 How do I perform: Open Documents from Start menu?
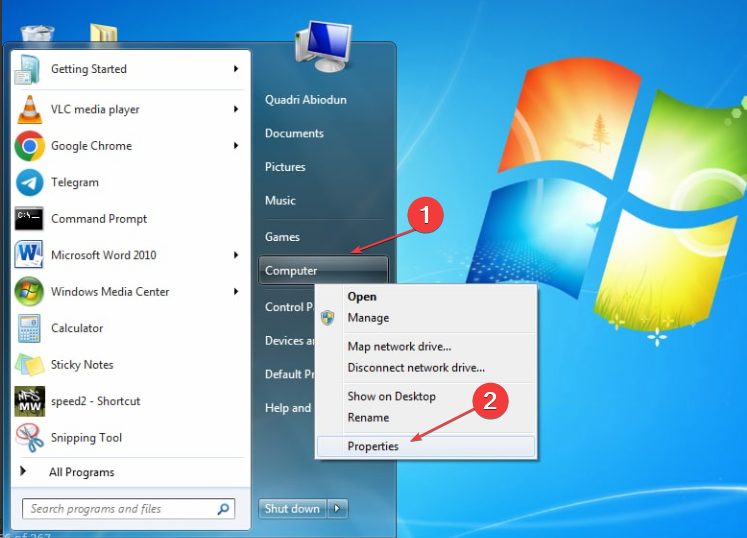point(294,133)
